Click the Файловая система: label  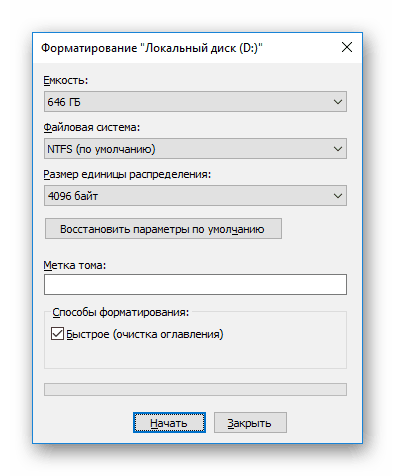pyautogui.click(x=92, y=127)
